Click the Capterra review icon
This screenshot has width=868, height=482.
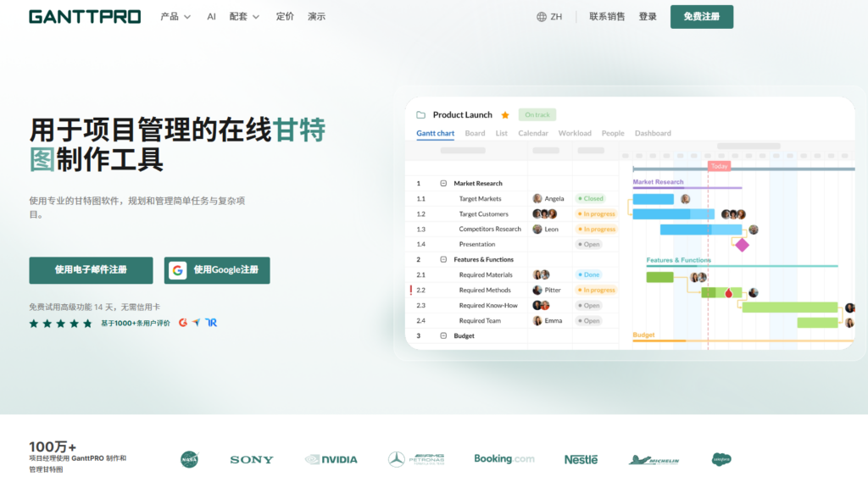(x=197, y=323)
